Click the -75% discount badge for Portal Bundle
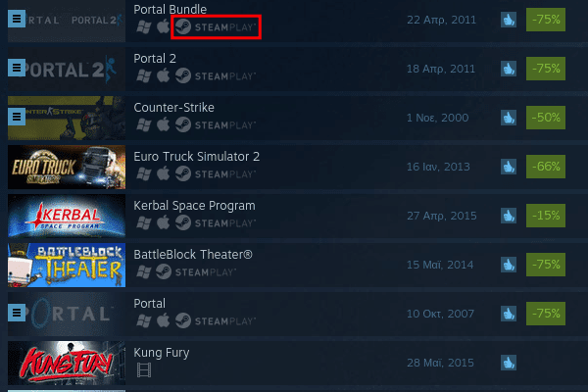Image resolution: width=588 pixels, height=392 pixels. [546, 20]
